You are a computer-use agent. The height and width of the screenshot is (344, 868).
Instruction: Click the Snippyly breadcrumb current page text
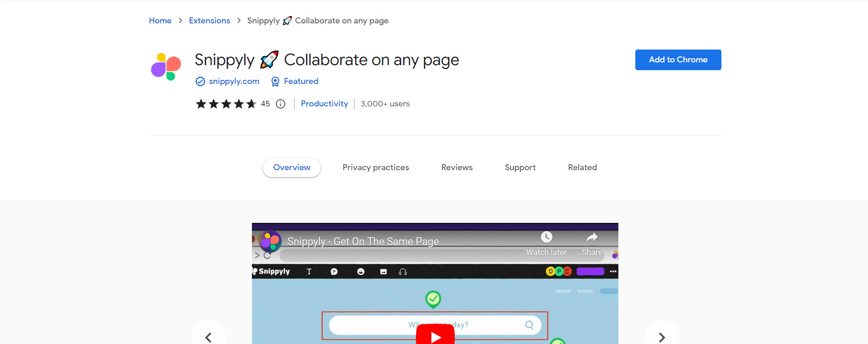click(318, 21)
